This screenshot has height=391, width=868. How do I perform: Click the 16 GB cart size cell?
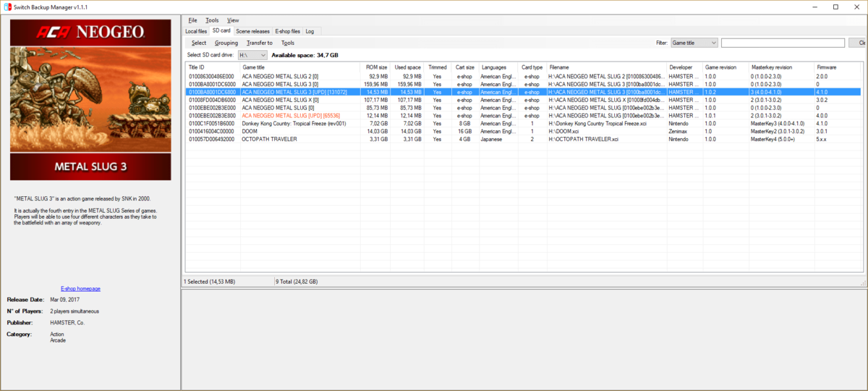464,131
